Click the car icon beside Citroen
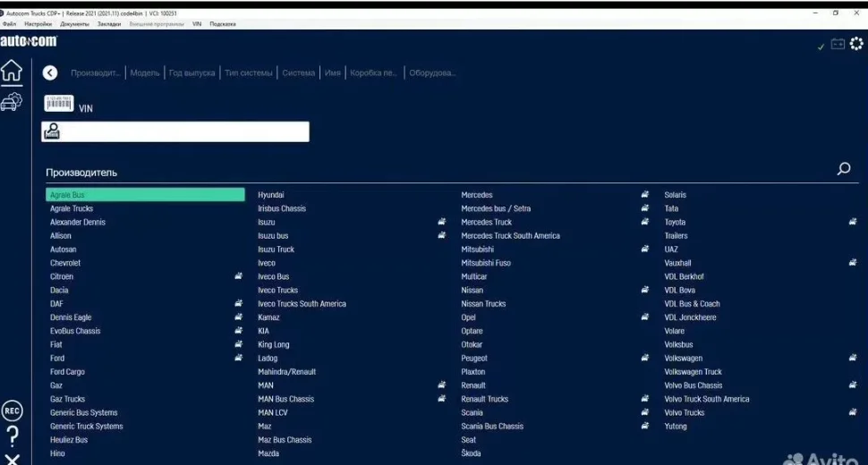This screenshot has width=868, height=465. (x=238, y=276)
